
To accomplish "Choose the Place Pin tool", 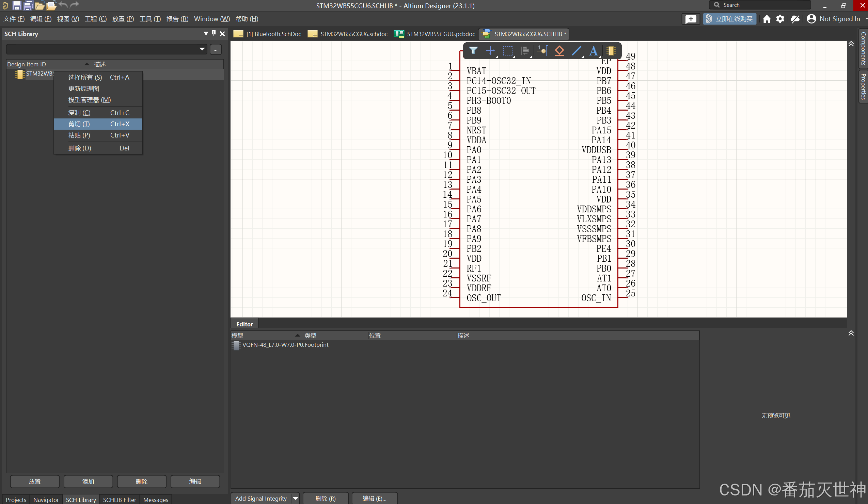I will [542, 51].
